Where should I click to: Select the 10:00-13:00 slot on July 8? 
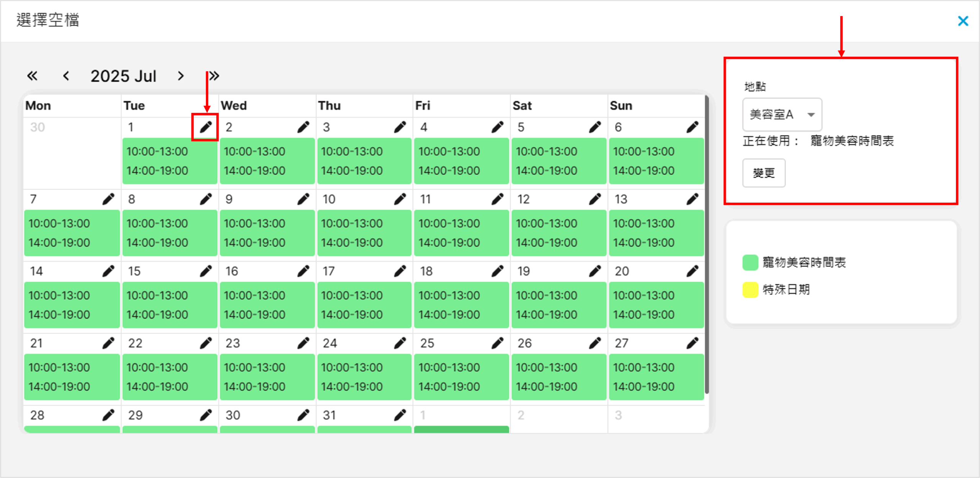157,224
